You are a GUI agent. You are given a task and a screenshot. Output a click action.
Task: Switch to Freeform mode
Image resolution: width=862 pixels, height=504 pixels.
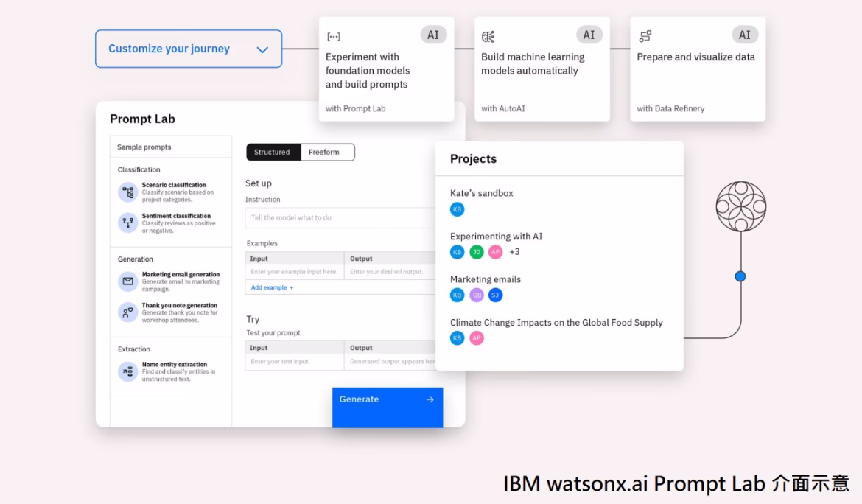pos(324,152)
